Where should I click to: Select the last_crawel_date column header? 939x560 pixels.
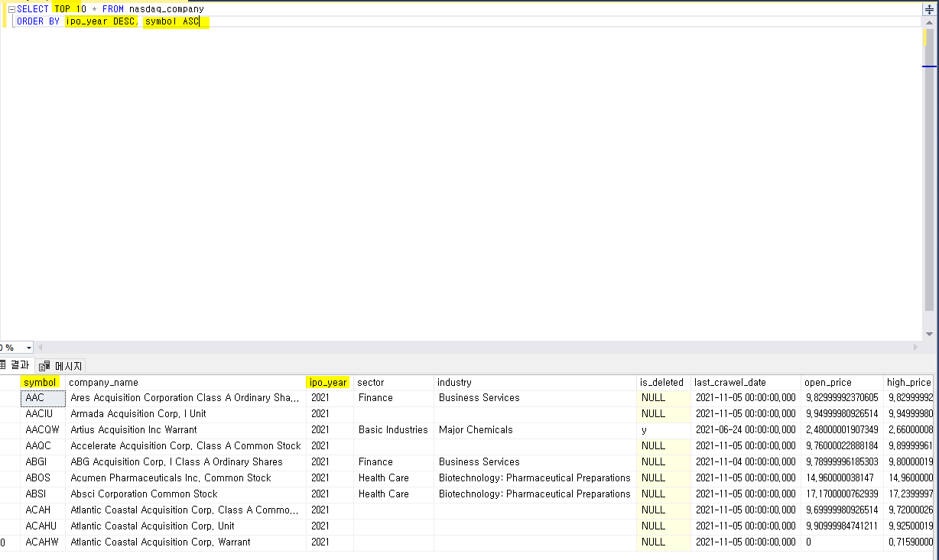[x=746, y=382]
